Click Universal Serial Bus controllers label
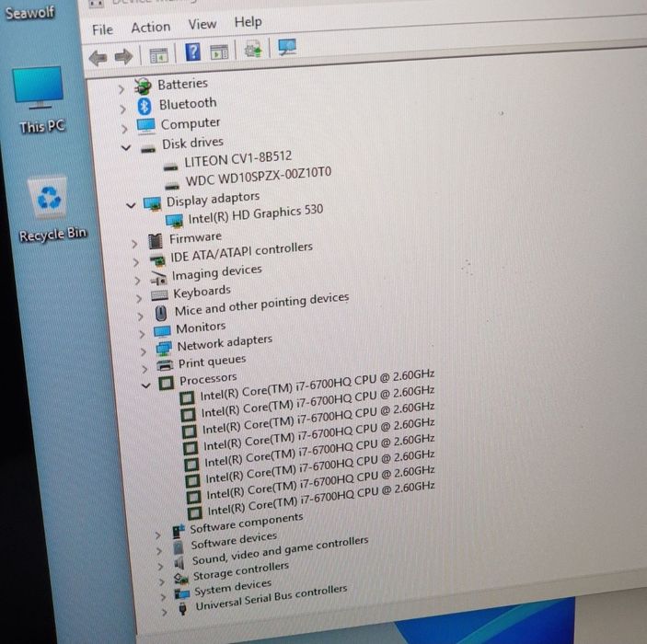647x644 pixels. (x=272, y=598)
